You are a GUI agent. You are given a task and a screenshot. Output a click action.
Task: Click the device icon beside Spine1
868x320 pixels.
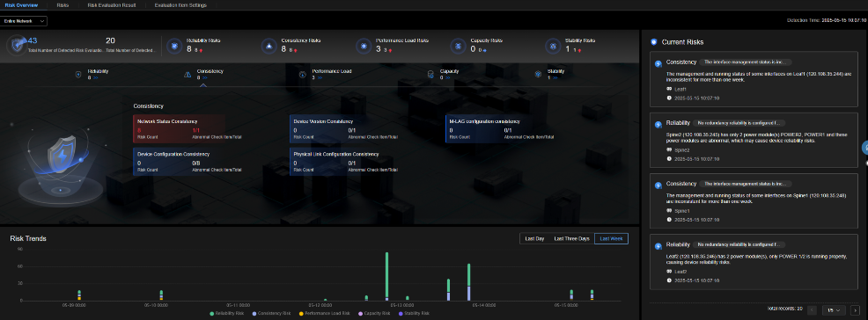point(669,211)
